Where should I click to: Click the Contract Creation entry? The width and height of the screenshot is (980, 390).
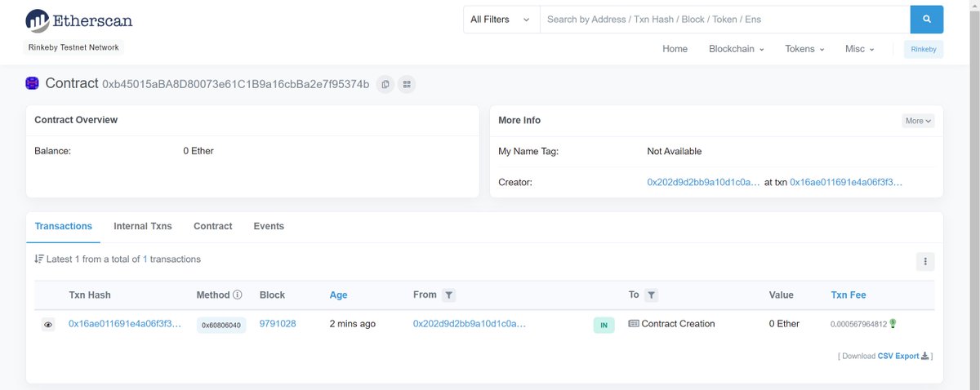click(x=678, y=324)
